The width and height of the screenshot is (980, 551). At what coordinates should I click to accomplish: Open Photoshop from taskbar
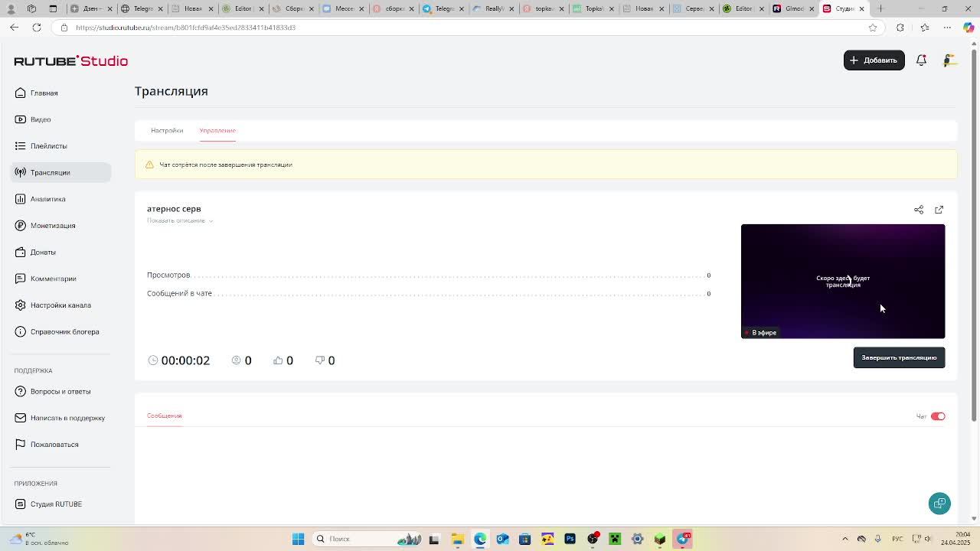coord(570,539)
